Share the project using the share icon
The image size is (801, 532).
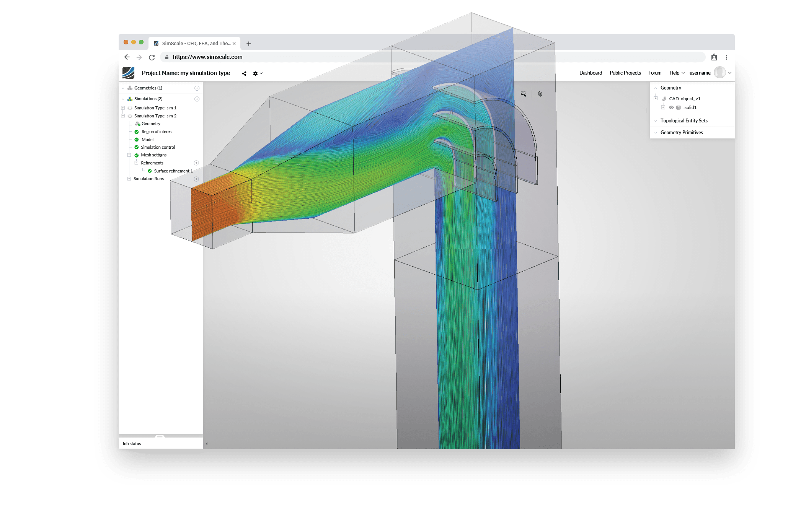tap(244, 73)
